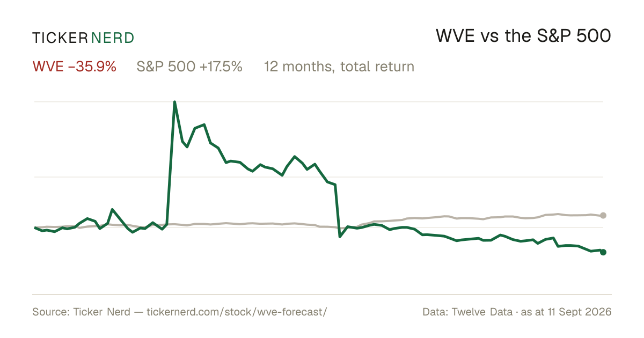
Task: Click the footer divider line above source
Action: [x=322, y=295]
